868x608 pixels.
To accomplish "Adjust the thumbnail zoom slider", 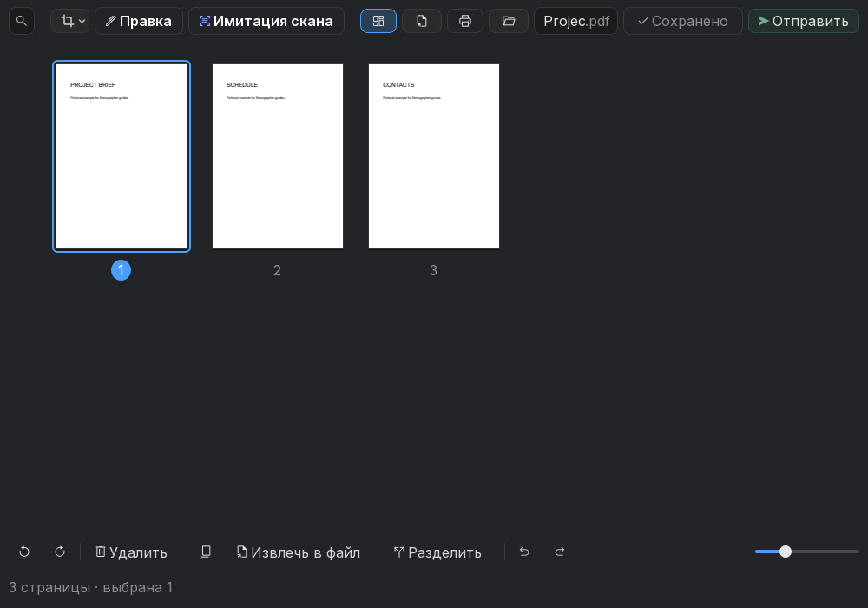I will 807,552.
